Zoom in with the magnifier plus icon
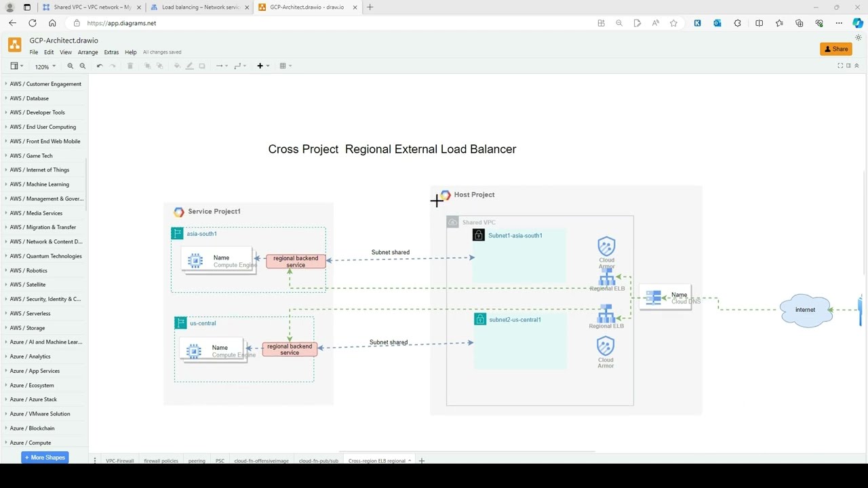 click(70, 66)
